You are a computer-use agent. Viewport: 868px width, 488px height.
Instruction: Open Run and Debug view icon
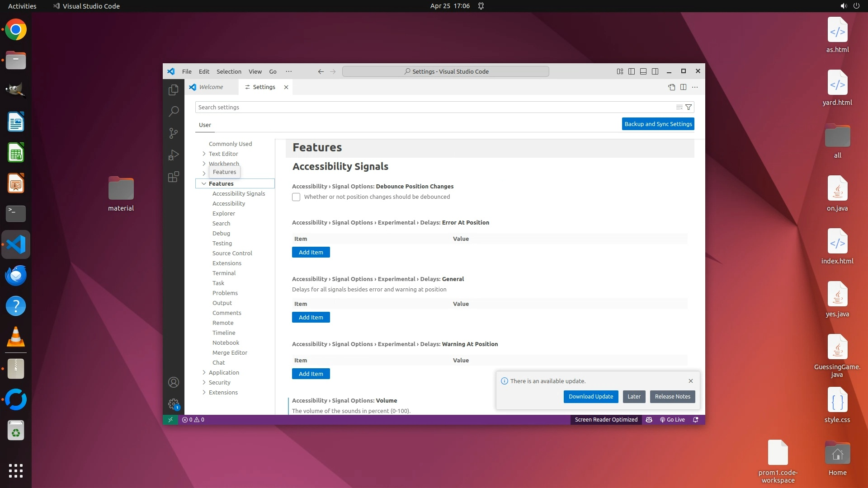(174, 155)
